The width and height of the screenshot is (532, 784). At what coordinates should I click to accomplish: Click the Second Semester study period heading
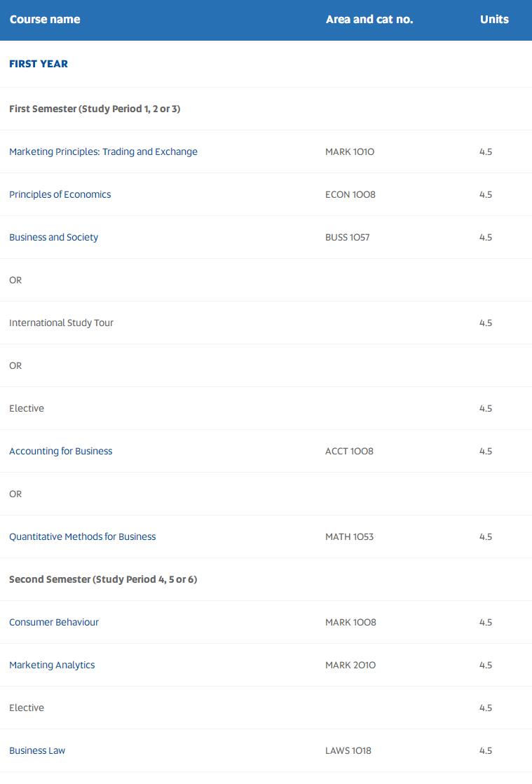(103, 579)
